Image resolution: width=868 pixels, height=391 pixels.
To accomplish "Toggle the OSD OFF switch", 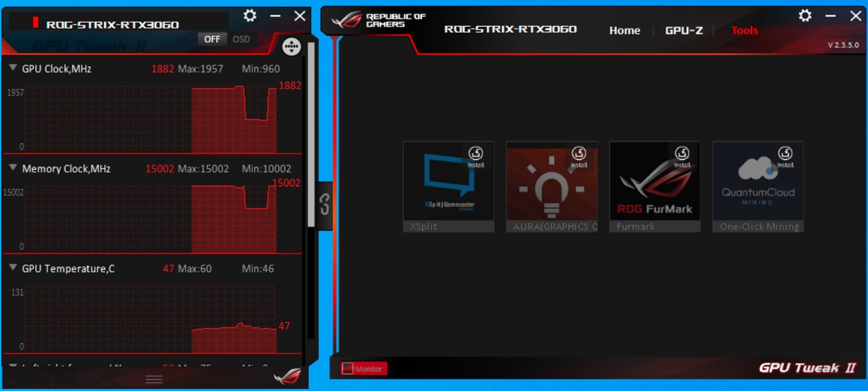I will 212,39.
